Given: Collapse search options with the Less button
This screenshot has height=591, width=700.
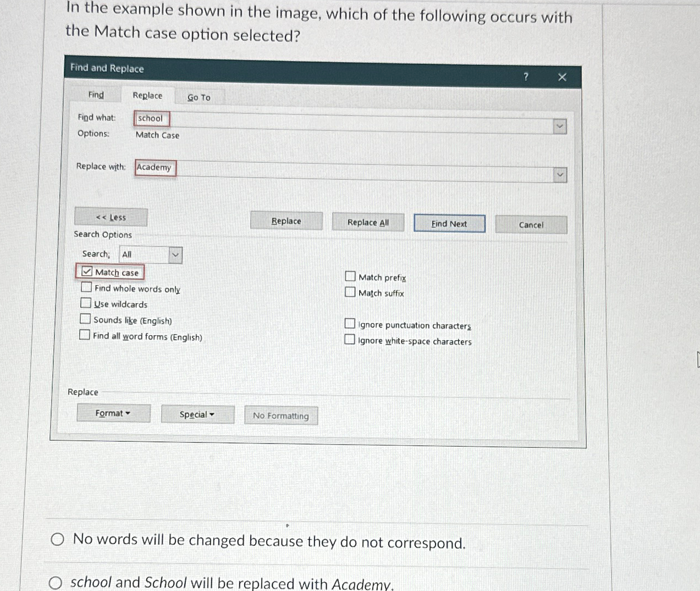Looking at the screenshot, I should (x=111, y=217).
